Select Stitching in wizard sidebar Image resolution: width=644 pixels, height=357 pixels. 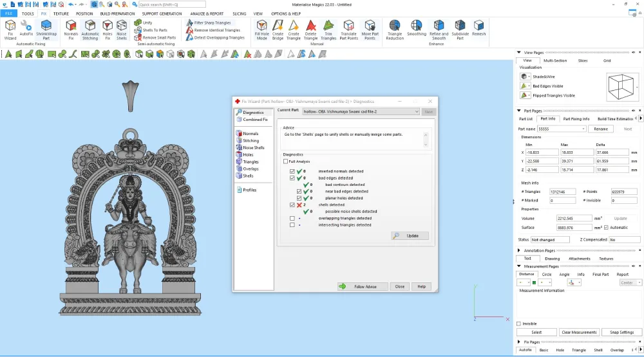coord(247,141)
